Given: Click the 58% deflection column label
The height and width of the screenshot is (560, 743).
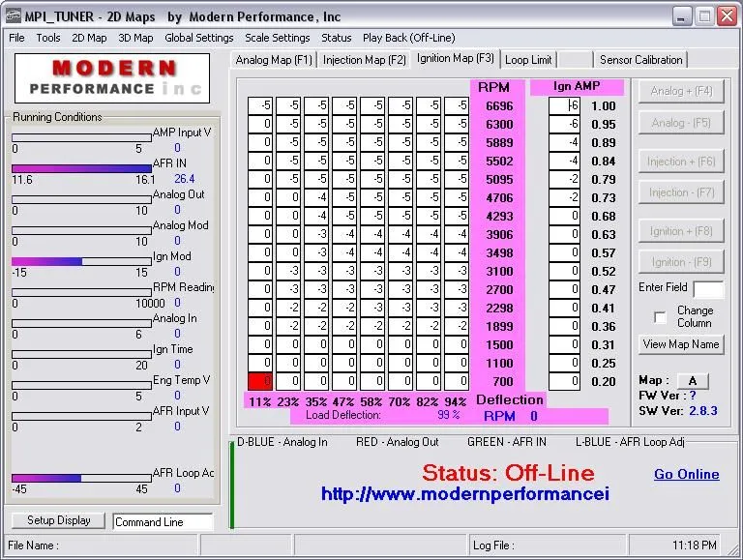Looking at the screenshot, I should [371, 401].
